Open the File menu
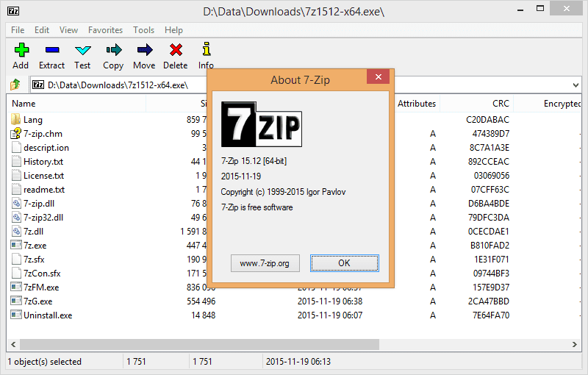The image size is (588, 375). 18,30
